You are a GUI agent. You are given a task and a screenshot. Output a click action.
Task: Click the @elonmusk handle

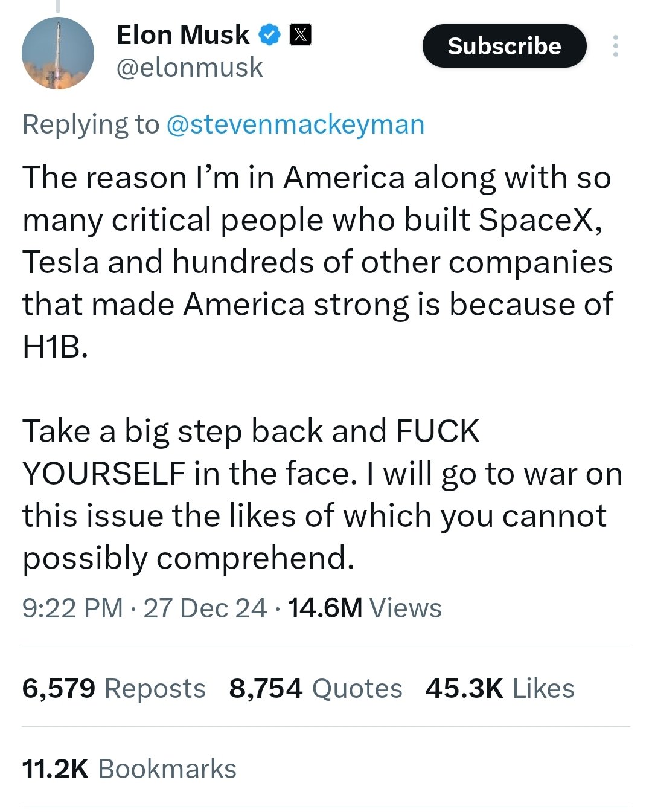[189, 68]
